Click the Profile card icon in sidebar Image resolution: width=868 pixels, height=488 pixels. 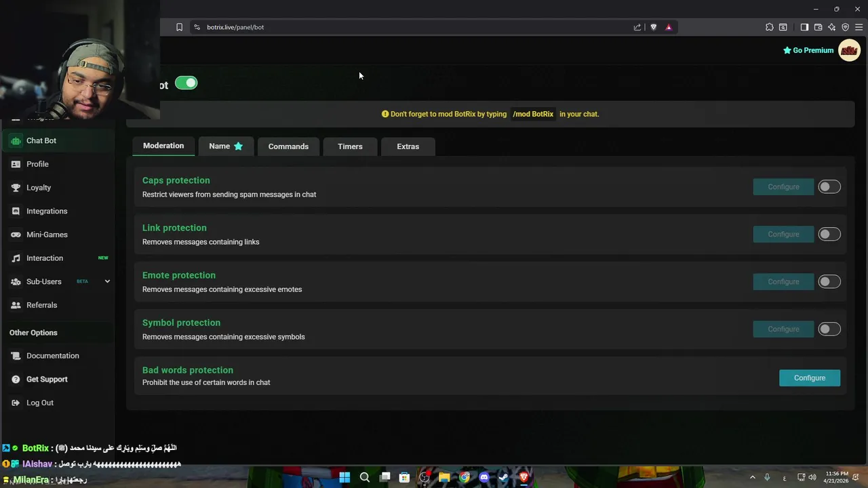[16, 164]
